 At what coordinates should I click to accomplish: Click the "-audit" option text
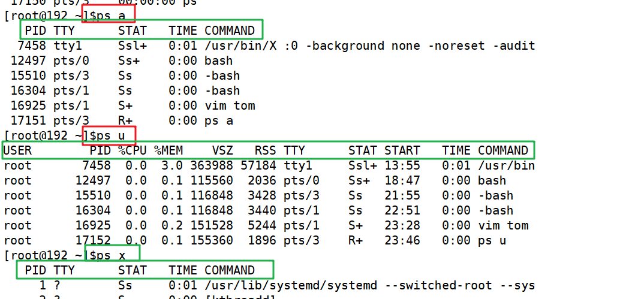point(514,46)
